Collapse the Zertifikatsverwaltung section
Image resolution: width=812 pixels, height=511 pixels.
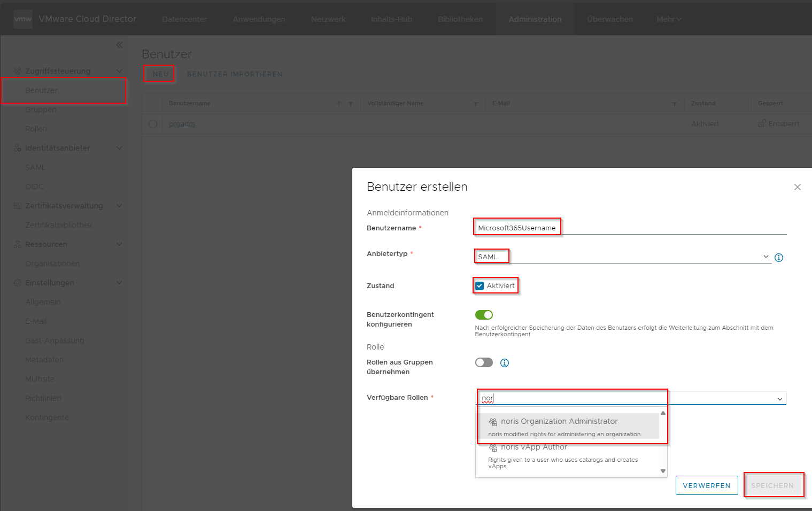click(119, 206)
